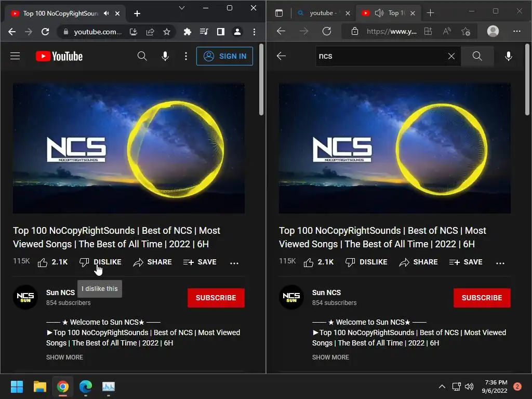This screenshot has height=399, width=532.
Task: Share the video in Chrome window
Action: point(152,262)
